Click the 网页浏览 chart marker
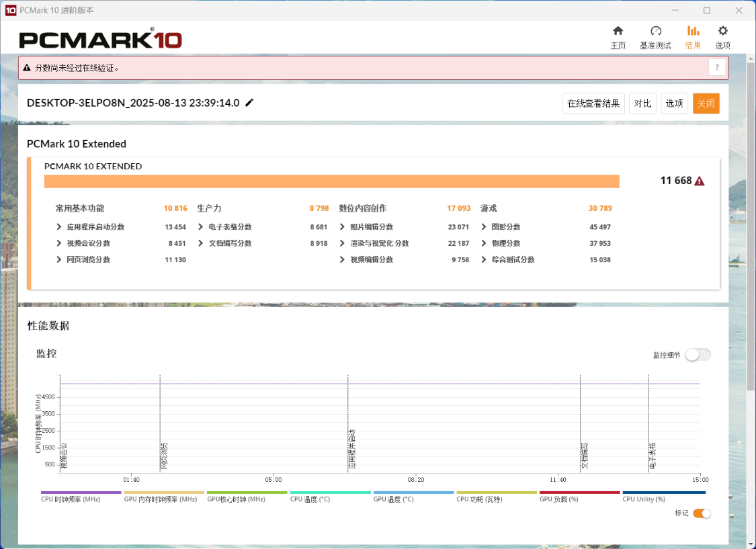Viewport: 756px width, 549px height. [164, 456]
